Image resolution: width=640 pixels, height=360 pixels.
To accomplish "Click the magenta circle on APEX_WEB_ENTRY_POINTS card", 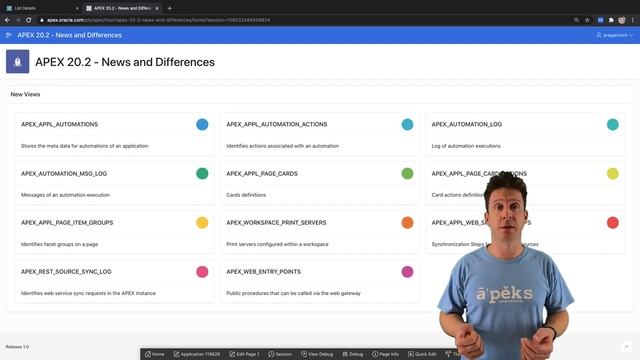I will (x=407, y=271).
